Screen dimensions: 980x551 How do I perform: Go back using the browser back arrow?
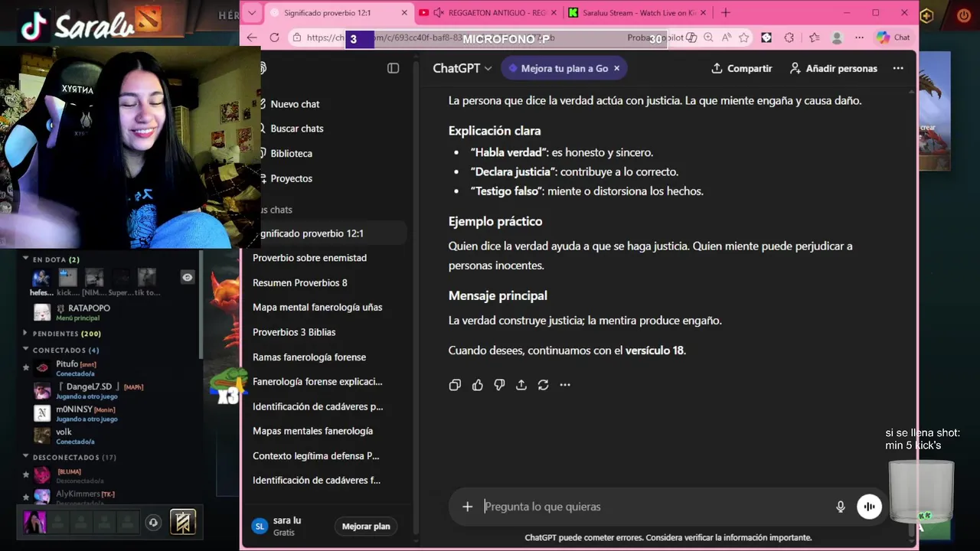(x=252, y=37)
